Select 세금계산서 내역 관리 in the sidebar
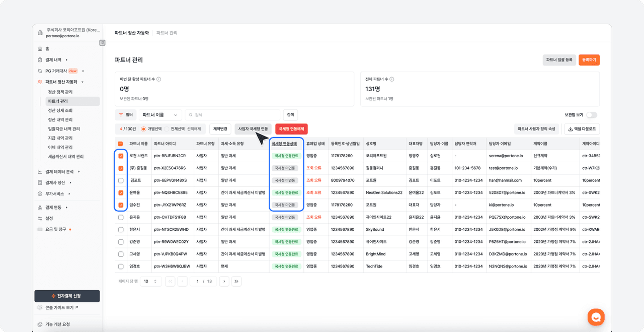This screenshot has width=644, height=332. tap(65, 157)
